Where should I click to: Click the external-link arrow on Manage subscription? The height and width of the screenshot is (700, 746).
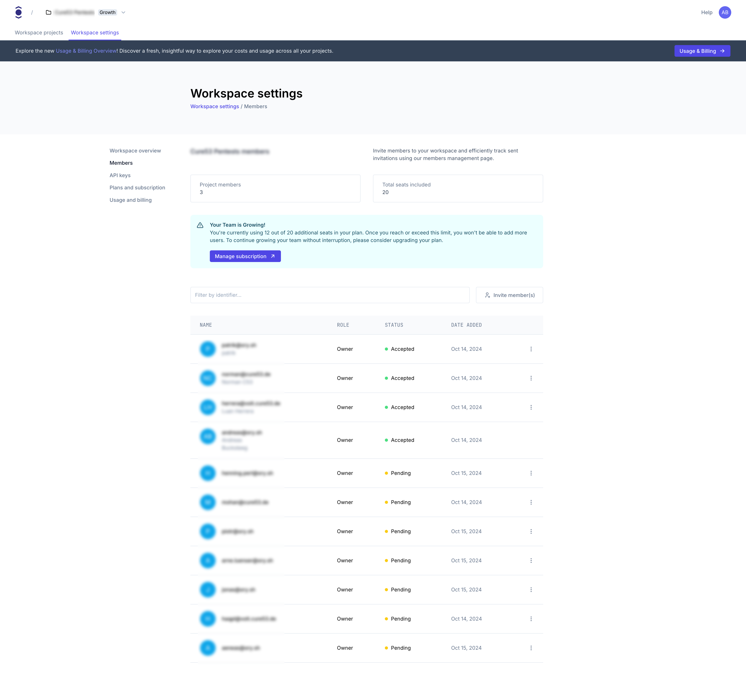pyautogui.click(x=273, y=256)
